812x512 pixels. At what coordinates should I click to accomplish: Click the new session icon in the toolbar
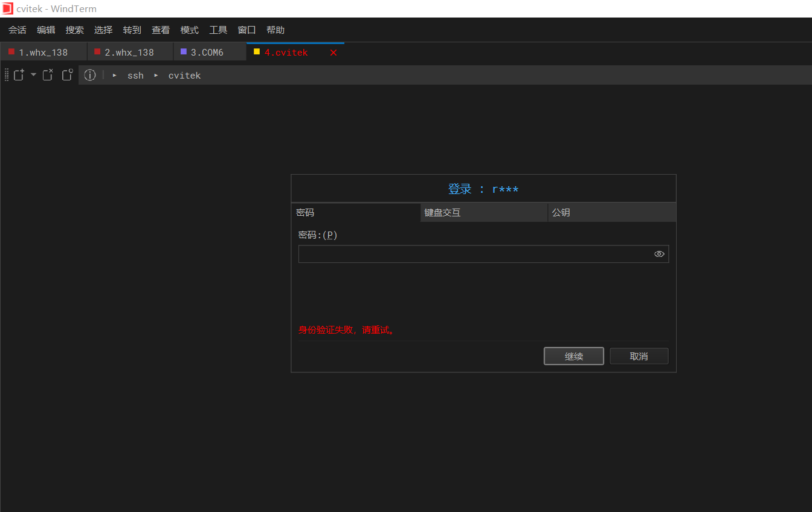pos(19,74)
